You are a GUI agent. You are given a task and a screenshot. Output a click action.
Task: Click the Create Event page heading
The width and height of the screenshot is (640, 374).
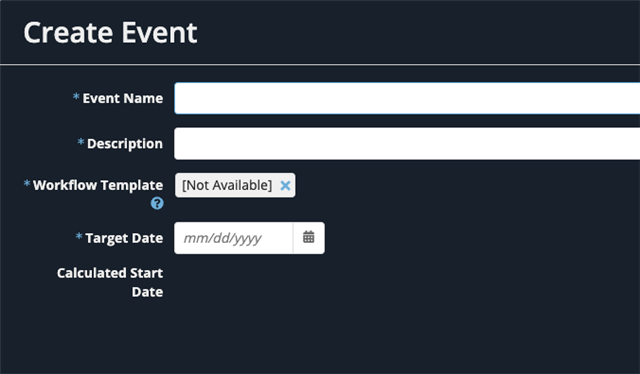pyautogui.click(x=110, y=33)
